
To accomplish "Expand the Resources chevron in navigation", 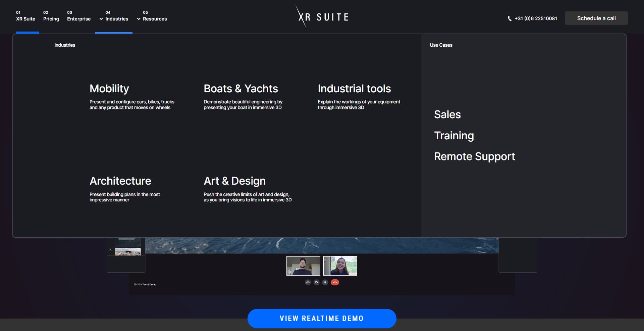I will [139, 19].
